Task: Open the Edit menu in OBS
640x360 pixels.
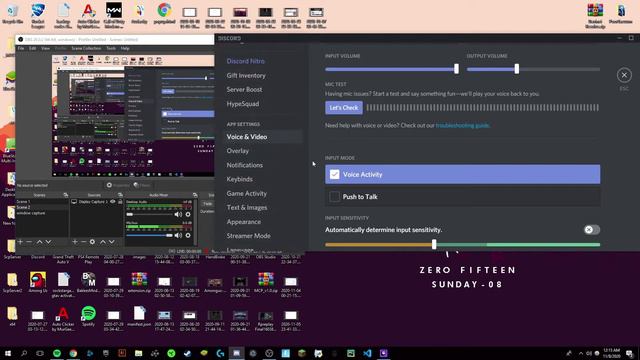Action: pyautogui.click(x=32, y=48)
